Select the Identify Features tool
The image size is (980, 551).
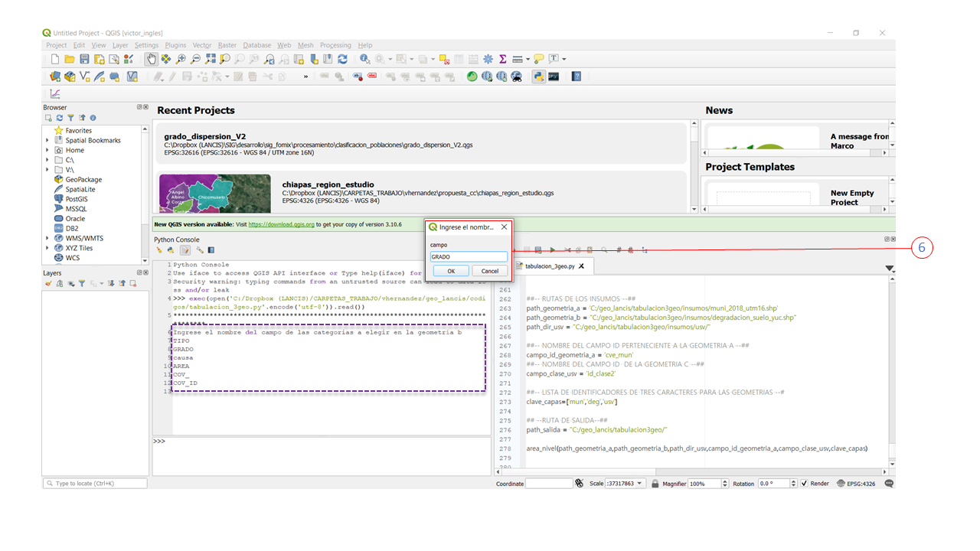point(364,59)
